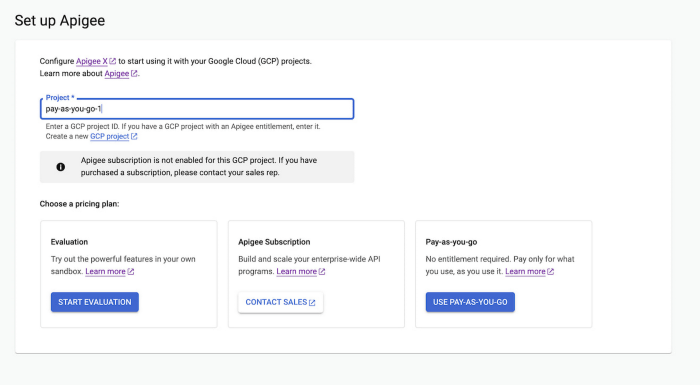This screenshot has width=700, height=385.
Task: Click external-link icon inside CONTACT SALES button
Action: pos(312,303)
